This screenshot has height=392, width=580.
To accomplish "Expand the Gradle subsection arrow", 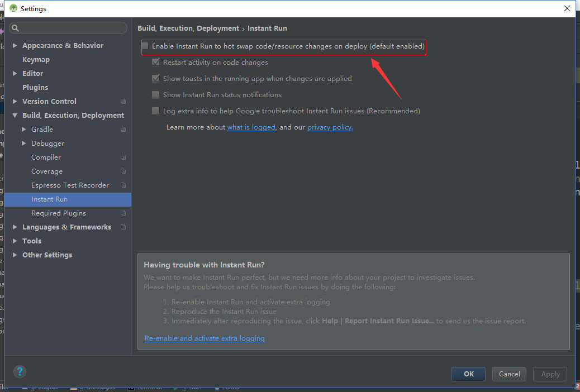I will [23, 130].
